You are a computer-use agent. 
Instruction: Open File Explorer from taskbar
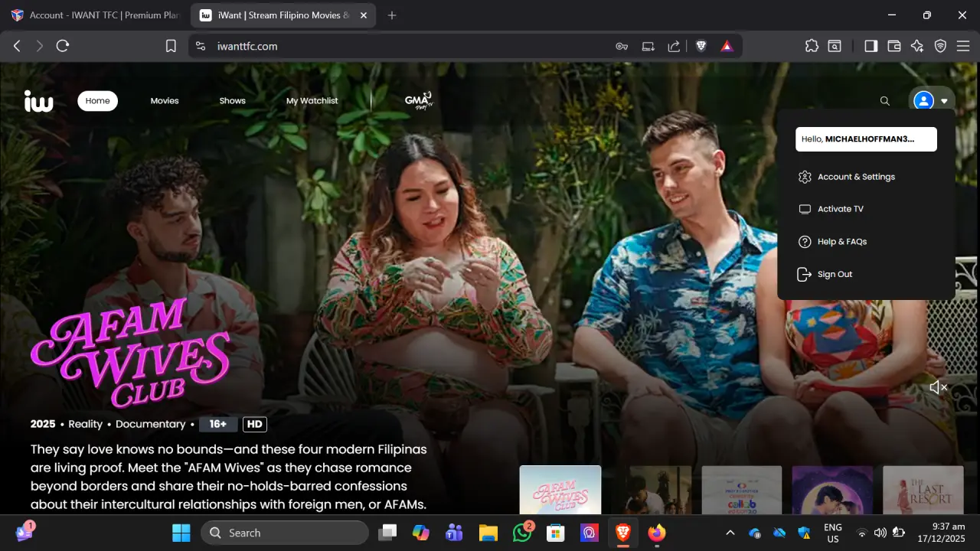tap(488, 533)
